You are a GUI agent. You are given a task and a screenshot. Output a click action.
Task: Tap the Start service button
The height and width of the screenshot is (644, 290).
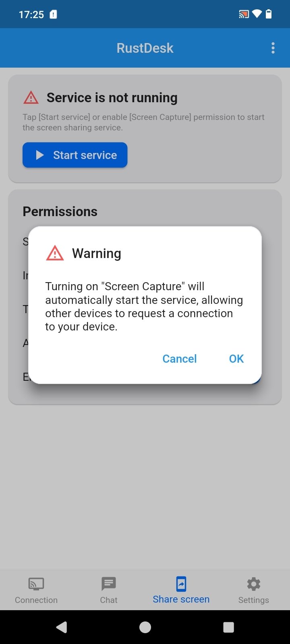tap(75, 155)
